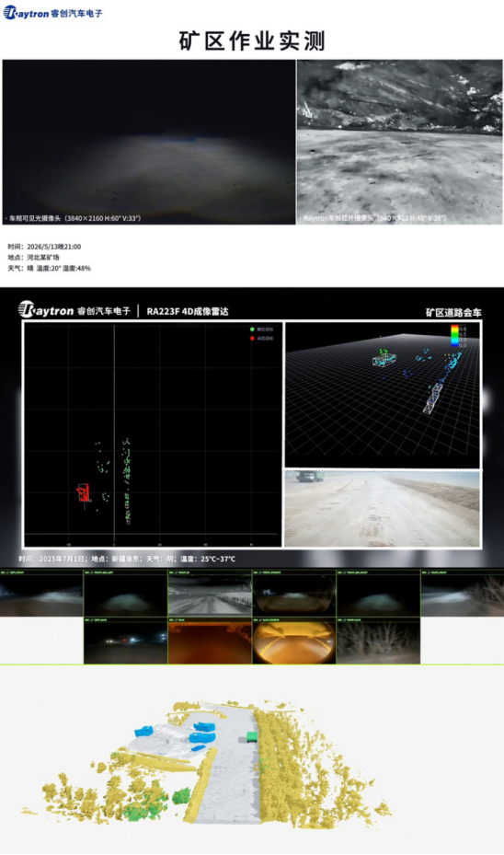This screenshot has height=855, width=504.
Task: Open the grayscale Raytron infrared camera image
Action: [399, 143]
